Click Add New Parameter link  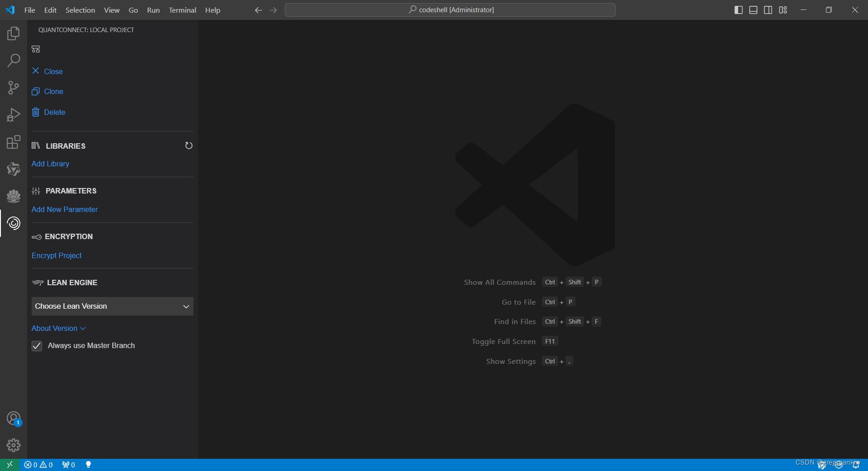(65, 209)
